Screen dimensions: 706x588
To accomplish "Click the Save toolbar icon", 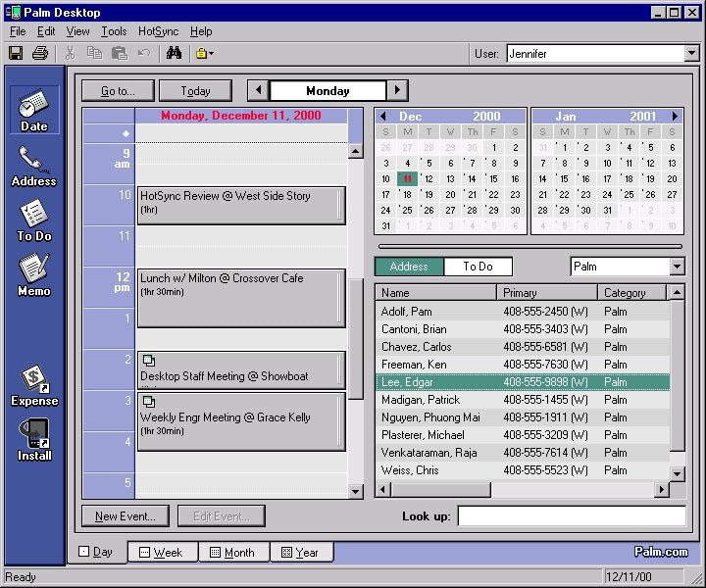I will point(16,53).
